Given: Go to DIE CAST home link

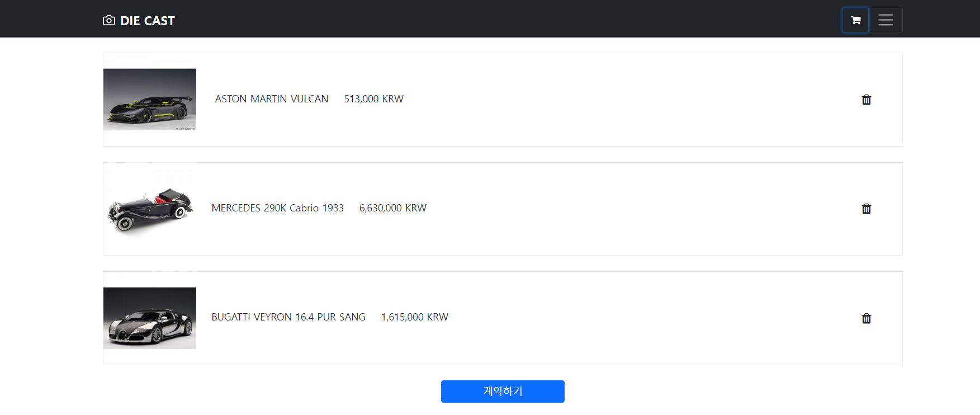Looking at the screenshot, I should coord(139,21).
